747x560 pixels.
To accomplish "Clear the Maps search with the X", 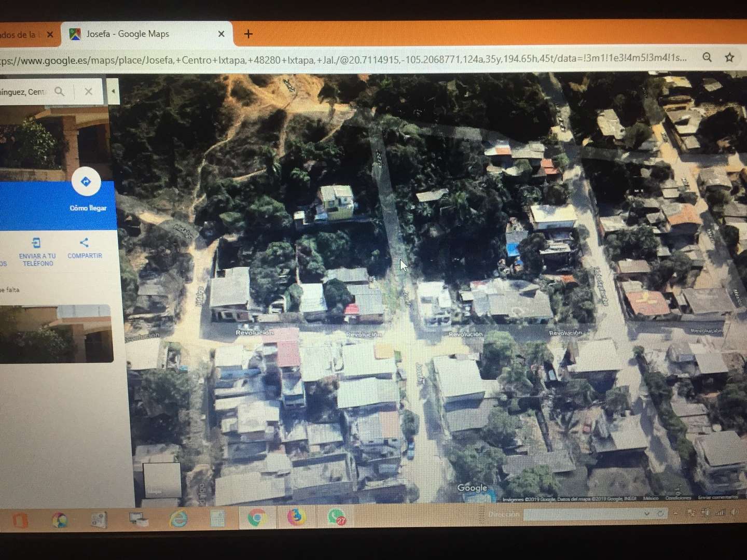I will click(x=88, y=92).
